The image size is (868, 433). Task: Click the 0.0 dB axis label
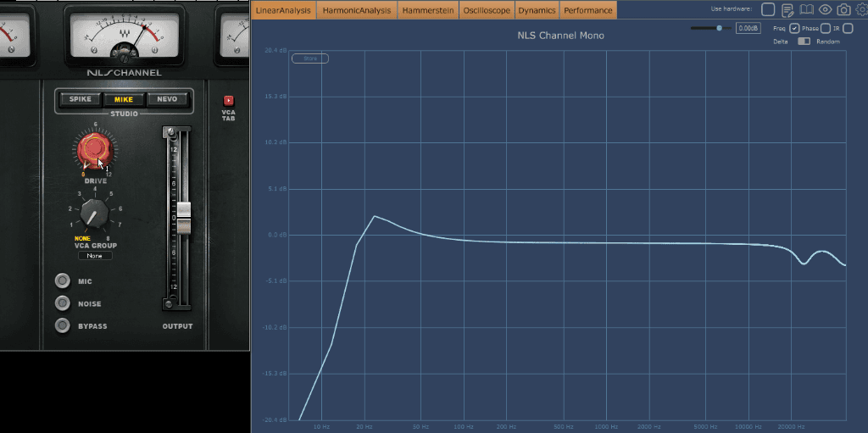278,235
